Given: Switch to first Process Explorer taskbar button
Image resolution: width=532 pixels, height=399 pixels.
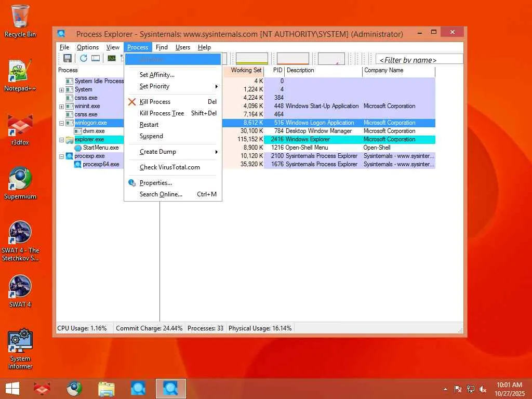Looking at the screenshot, I should (138, 389).
